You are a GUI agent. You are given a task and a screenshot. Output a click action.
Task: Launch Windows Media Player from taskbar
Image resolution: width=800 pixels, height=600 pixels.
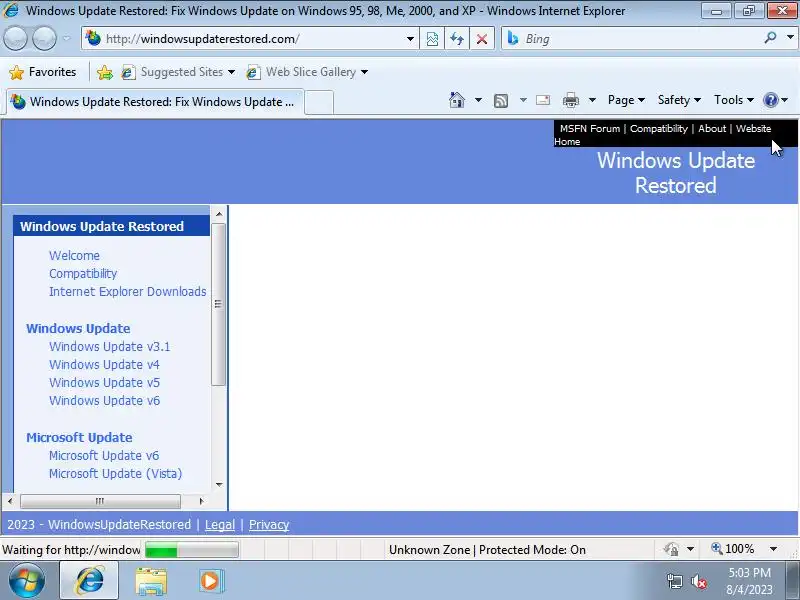211,581
